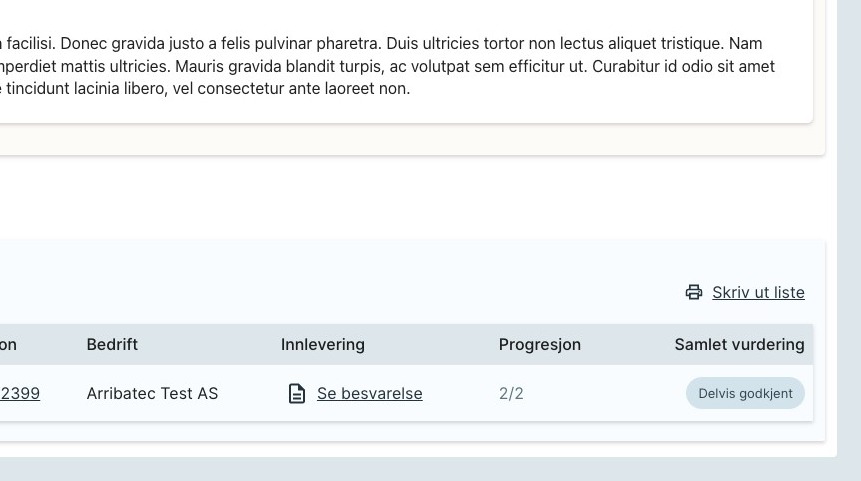Click the 2/2 progress value
The image size is (861, 481).
(511, 394)
